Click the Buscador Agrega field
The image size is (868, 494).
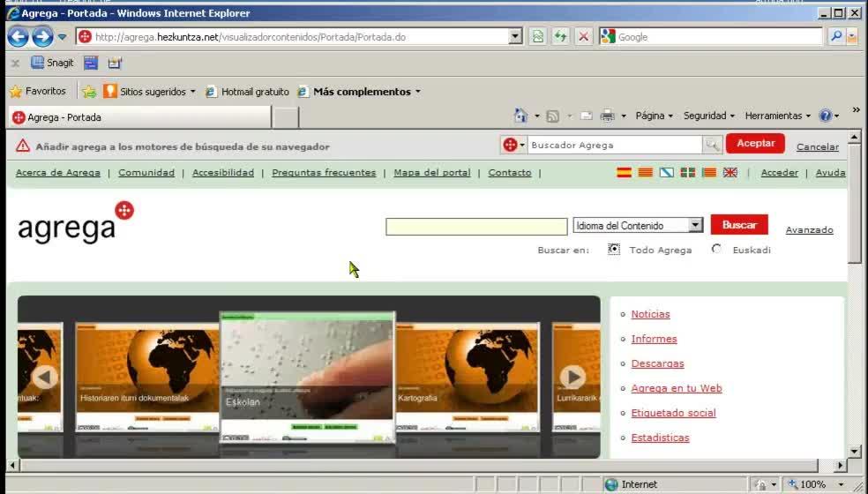[615, 145]
